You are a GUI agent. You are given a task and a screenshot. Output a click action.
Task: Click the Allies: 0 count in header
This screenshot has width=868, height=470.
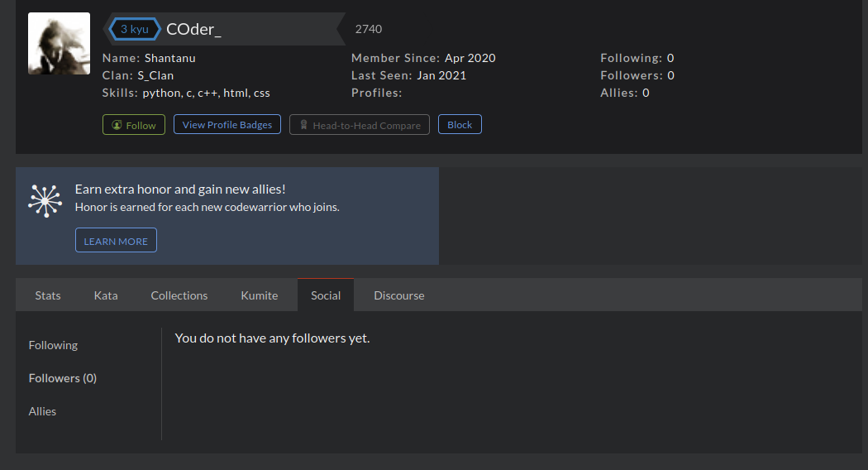click(625, 94)
